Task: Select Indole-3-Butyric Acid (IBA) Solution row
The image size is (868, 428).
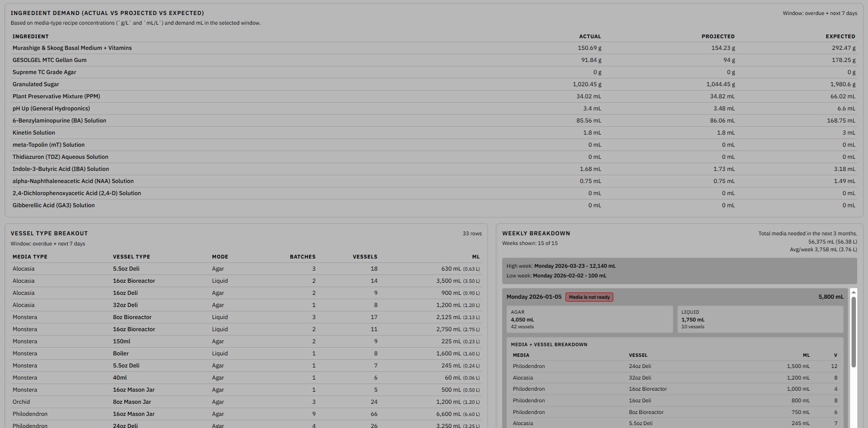Action: (x=434, y=169)
